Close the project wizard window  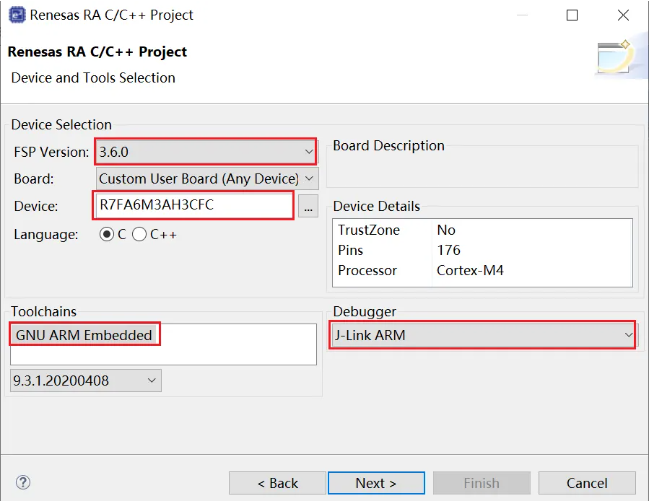(x=623, y=15)
